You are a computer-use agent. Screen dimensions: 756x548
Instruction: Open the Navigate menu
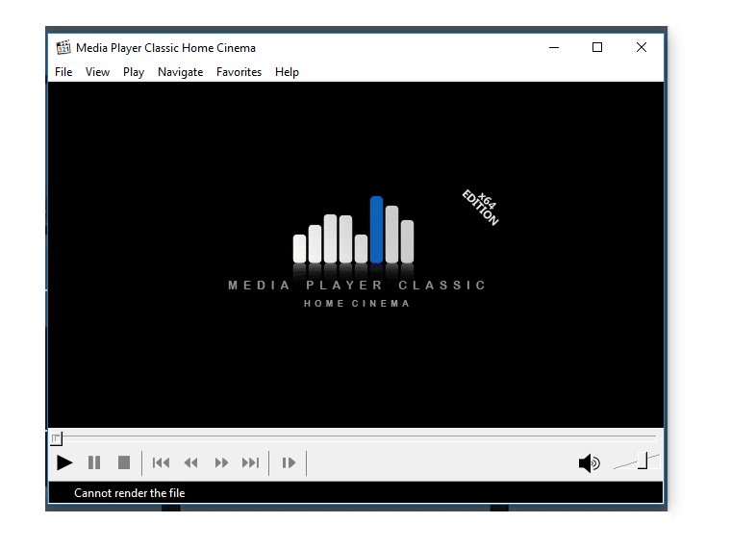coord(180,72)
